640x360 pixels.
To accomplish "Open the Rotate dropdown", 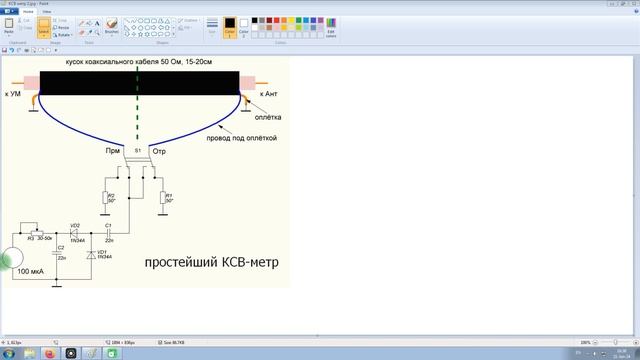I will tap(62, 35).
